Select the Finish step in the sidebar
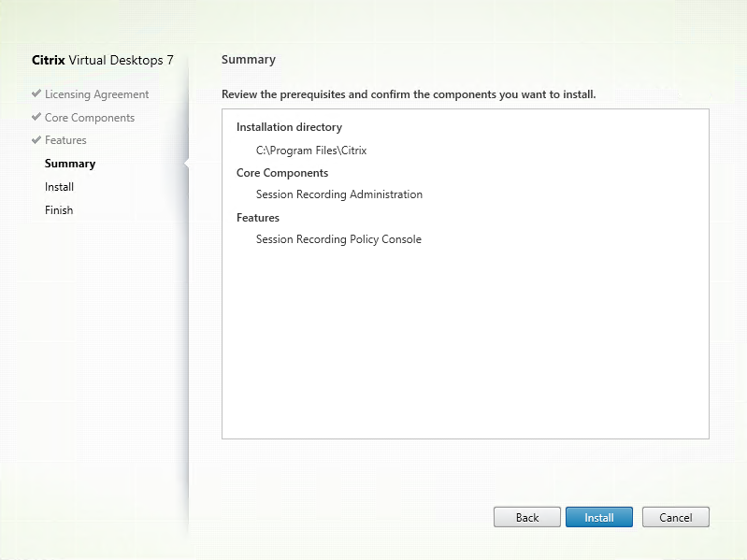This screenshot has height=560, width=747. 58,210
